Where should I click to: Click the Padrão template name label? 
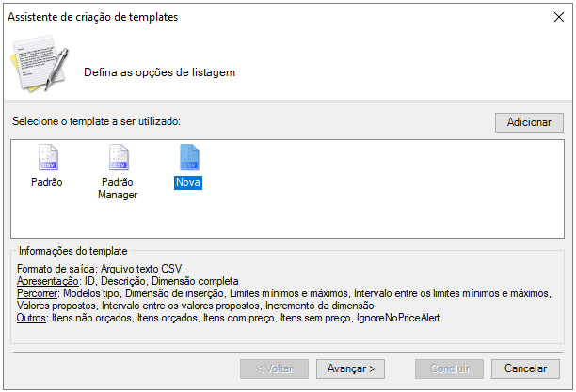pos(47,182)
